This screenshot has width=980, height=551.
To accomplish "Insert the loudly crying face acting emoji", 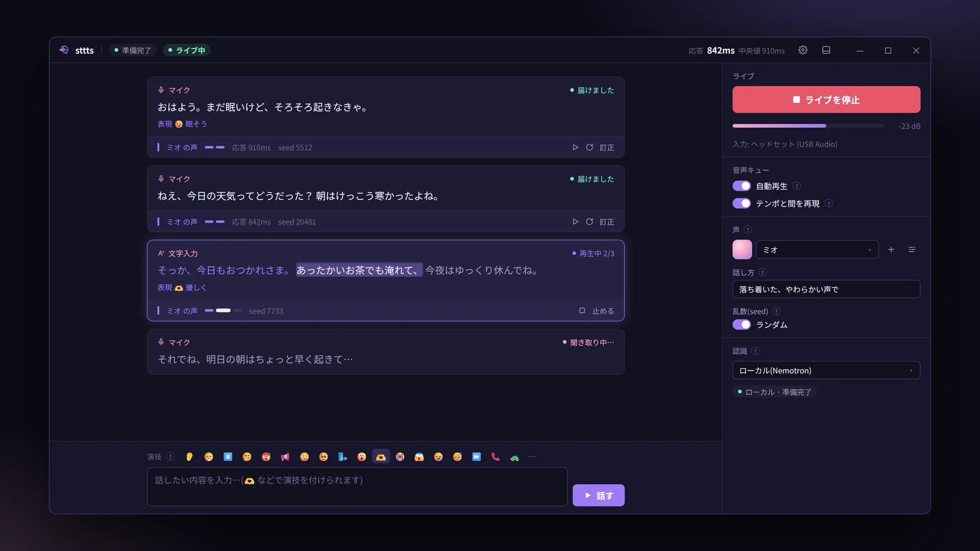I will click(400, 457).
